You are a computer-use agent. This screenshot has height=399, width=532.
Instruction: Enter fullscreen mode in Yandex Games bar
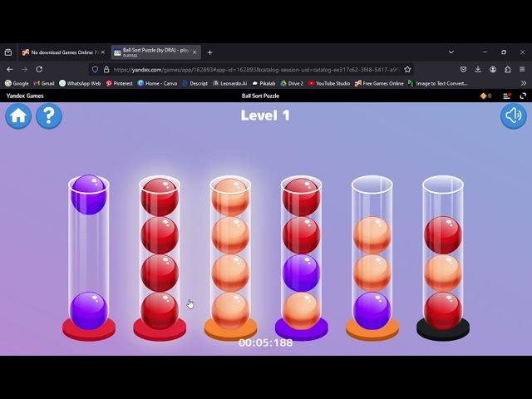pos(523,96)
